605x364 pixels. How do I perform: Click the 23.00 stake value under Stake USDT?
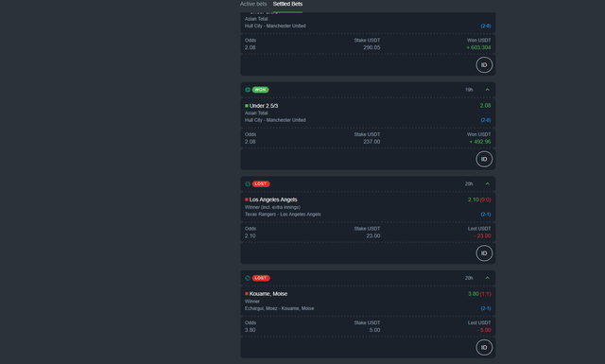coord(373,235)
